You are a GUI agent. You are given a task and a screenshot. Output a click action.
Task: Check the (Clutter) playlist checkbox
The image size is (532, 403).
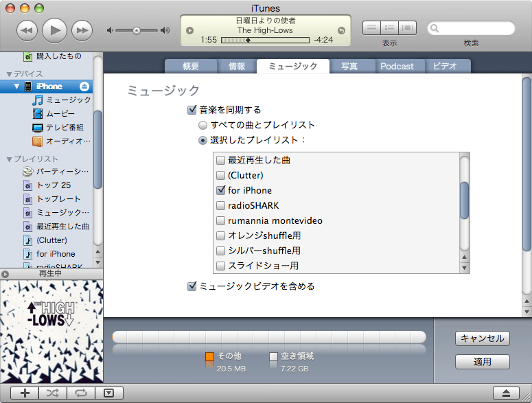click(221, 175)
